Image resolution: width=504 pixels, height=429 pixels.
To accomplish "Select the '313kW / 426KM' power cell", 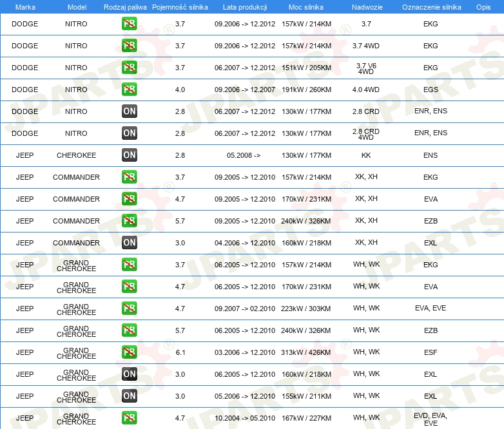I will click(305, 352).
